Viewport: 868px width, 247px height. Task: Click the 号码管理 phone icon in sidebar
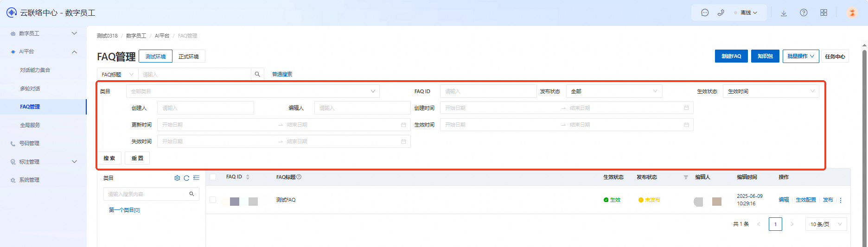click(13, 144)
